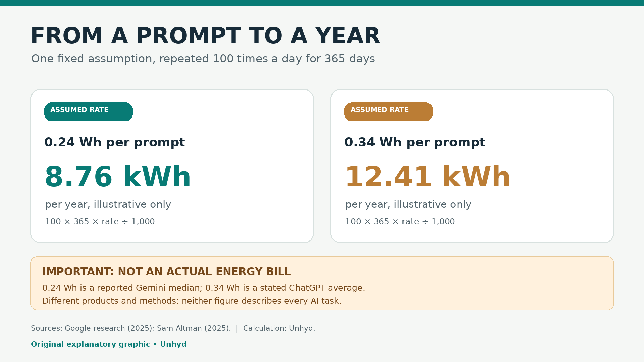The height and width of the screenshot is (362, 644).
Task: Click the left card's formula text
Action: pos(100,222)
